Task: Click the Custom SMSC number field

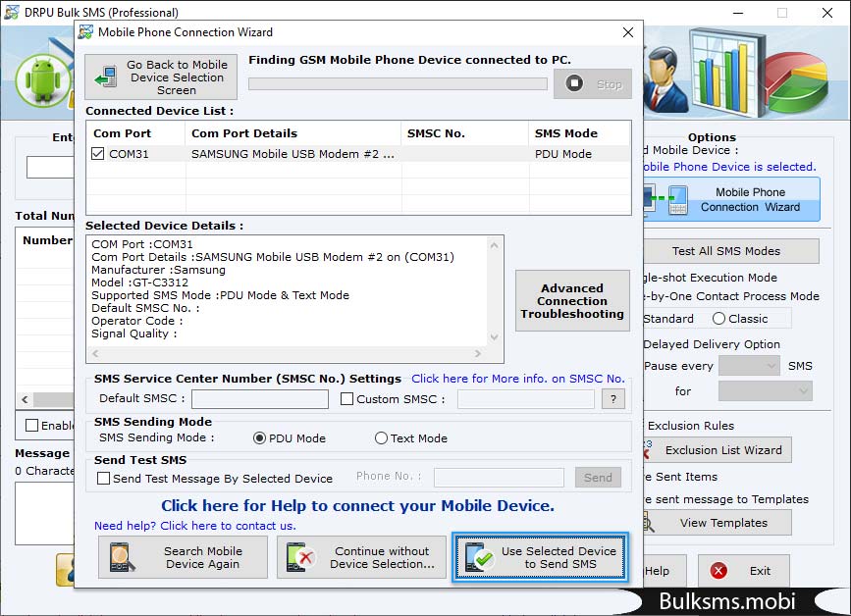Action: coord(526,399)
